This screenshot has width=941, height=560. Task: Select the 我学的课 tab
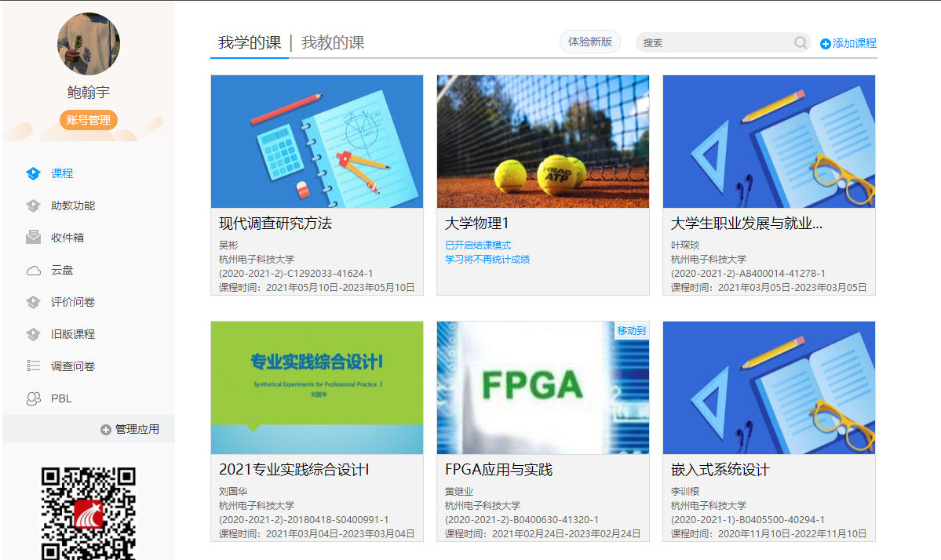(x=249, y=42)
